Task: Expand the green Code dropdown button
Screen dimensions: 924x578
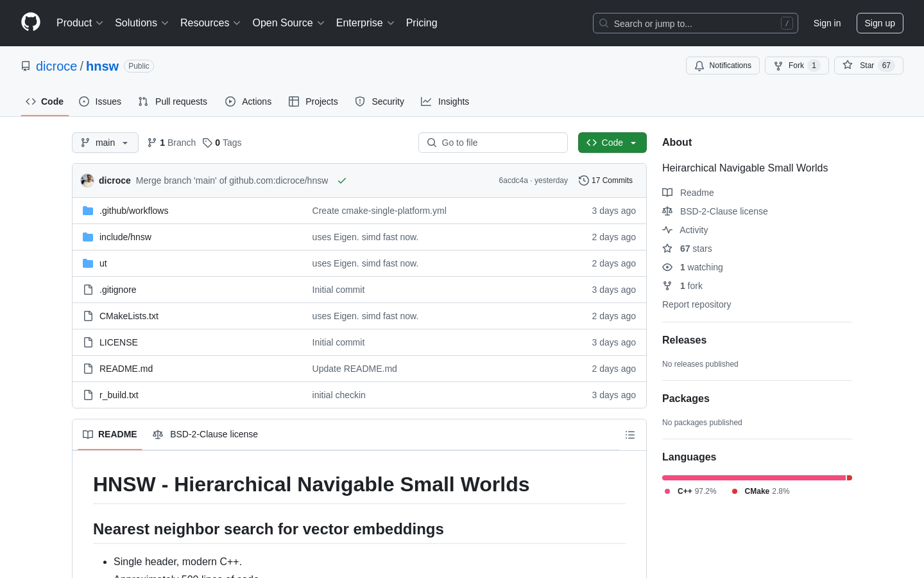Action: 612,143
